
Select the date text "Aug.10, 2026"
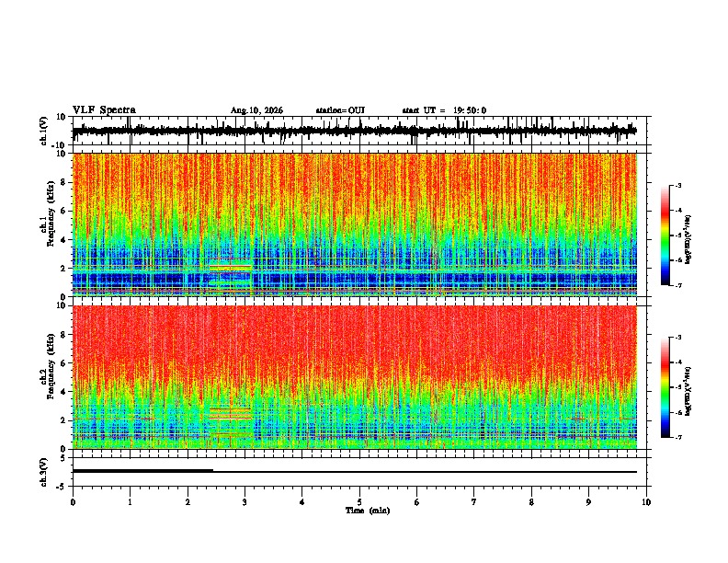click(256, 110)
